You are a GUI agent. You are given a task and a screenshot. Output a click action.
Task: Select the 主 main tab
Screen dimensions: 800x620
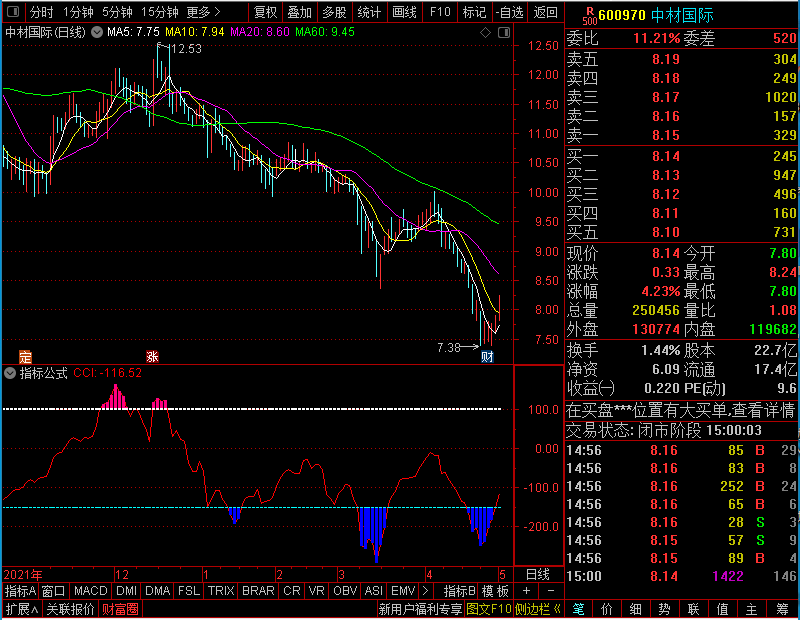[x=752, y=609]
